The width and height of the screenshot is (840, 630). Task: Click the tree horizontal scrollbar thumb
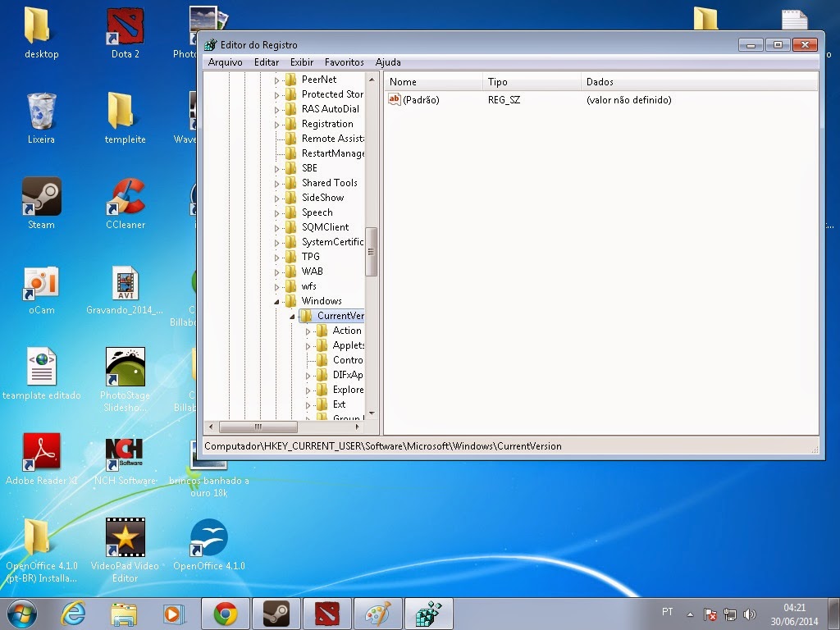258,427
